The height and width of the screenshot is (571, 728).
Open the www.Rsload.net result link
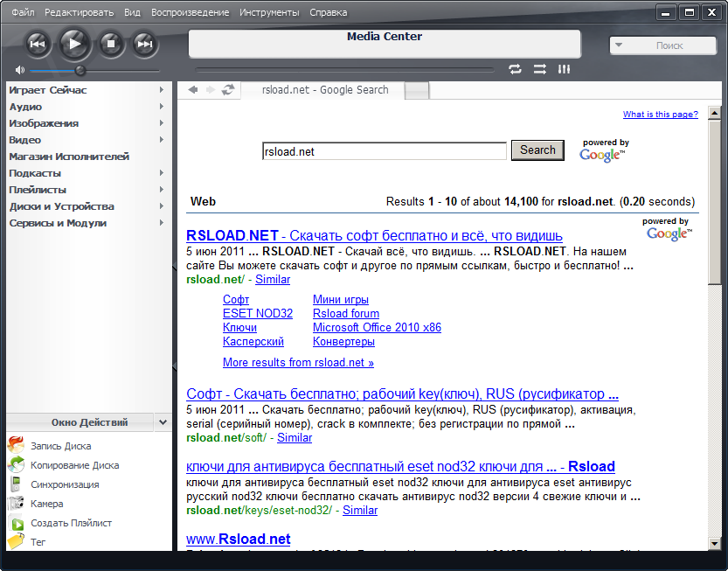tap(239, 539)
